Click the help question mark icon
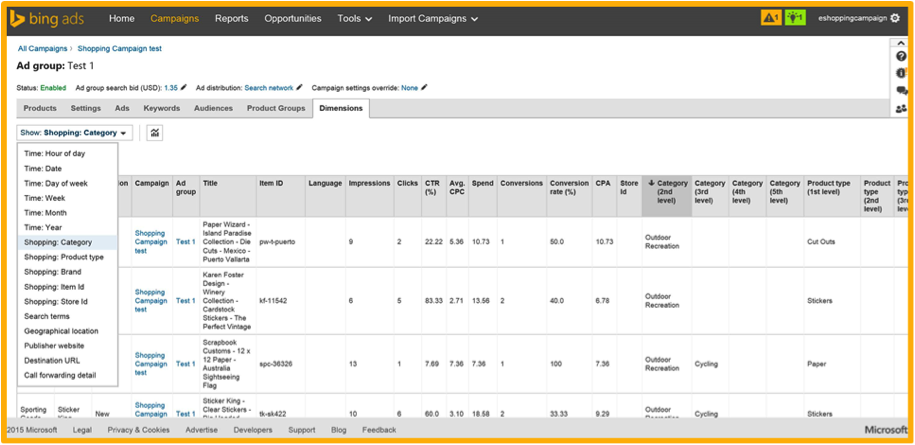Image resolution: width=915 pixels, height=445 pixels. (x=902, y=56)
